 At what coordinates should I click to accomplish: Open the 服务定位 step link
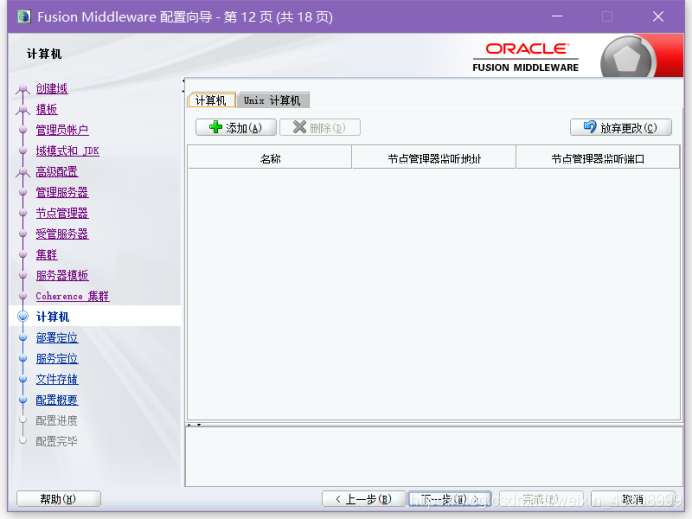[x=56, y=358]
